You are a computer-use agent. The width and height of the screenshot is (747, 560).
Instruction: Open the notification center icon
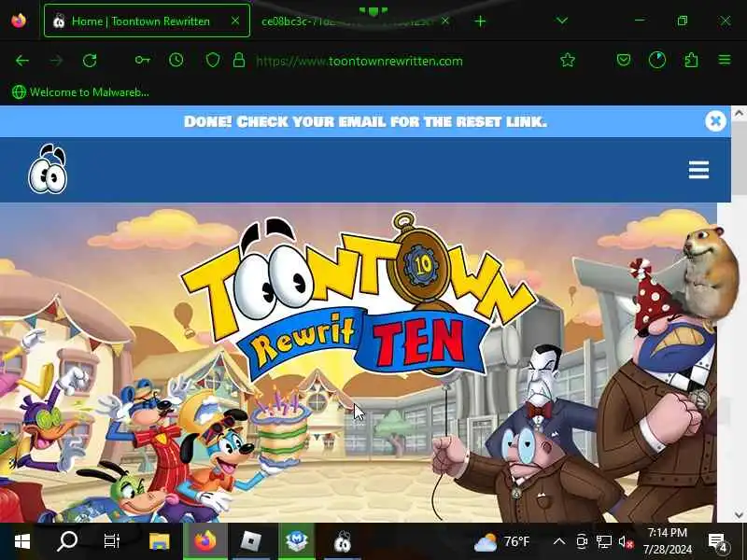(717, 542)
